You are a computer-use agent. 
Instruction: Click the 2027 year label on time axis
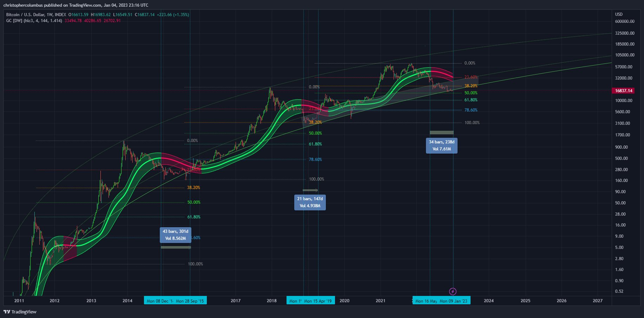coord(598,301)
